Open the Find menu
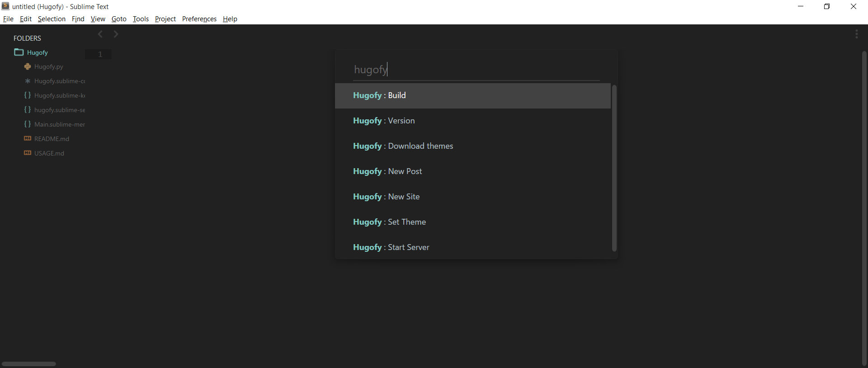This screenshot has width=868, height=368. (78, 19)
